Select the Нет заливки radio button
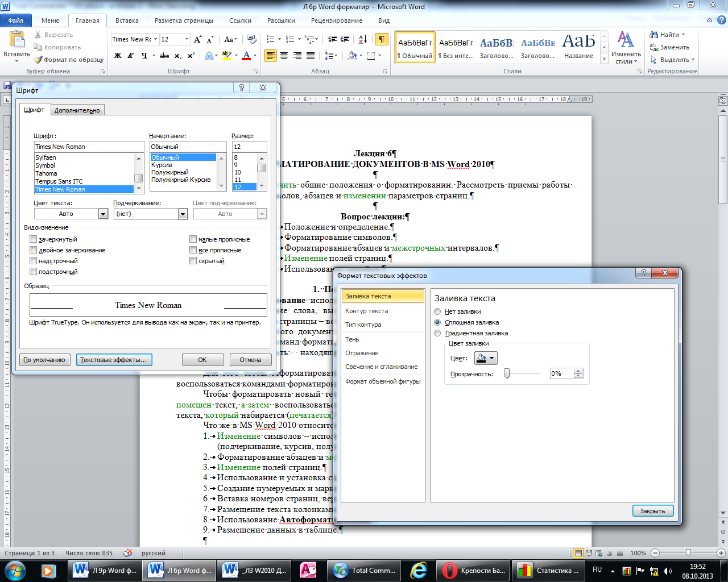Viewport: 728px width, 582px height. point(437,311)
